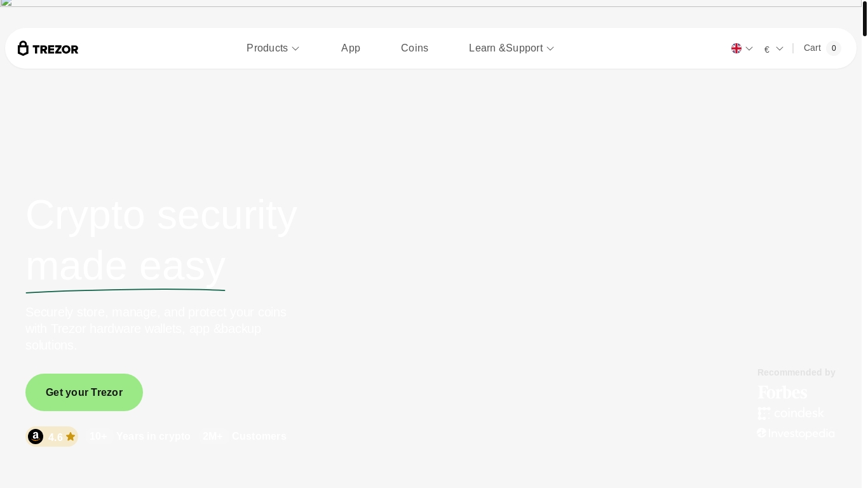
Task: Open the language selector with UK flag
Action: 742,48
